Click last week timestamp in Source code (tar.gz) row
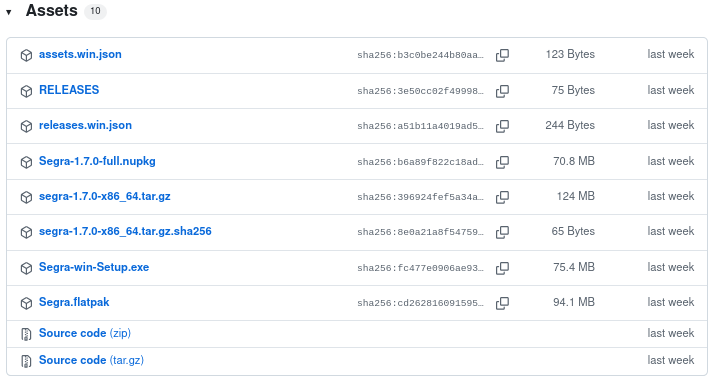 tap(671, 360)
